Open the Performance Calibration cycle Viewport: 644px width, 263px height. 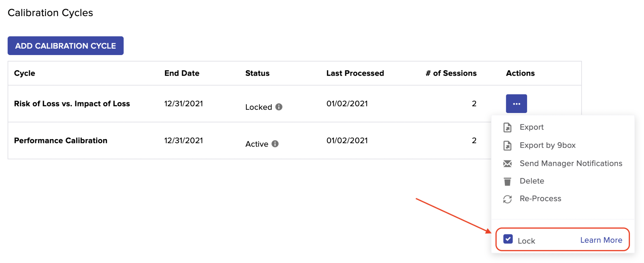(61, 141)
